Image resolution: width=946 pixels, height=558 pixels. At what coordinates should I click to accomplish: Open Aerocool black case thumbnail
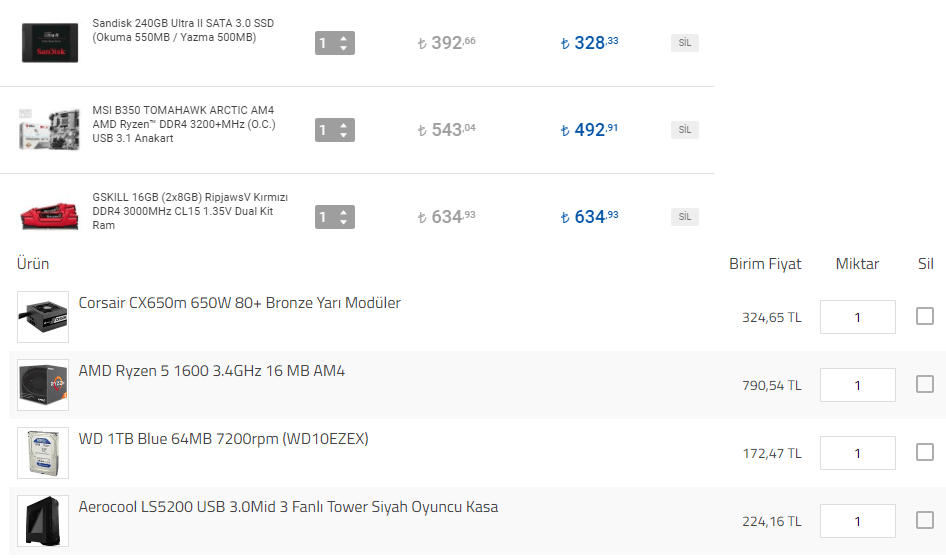[43, 521]
